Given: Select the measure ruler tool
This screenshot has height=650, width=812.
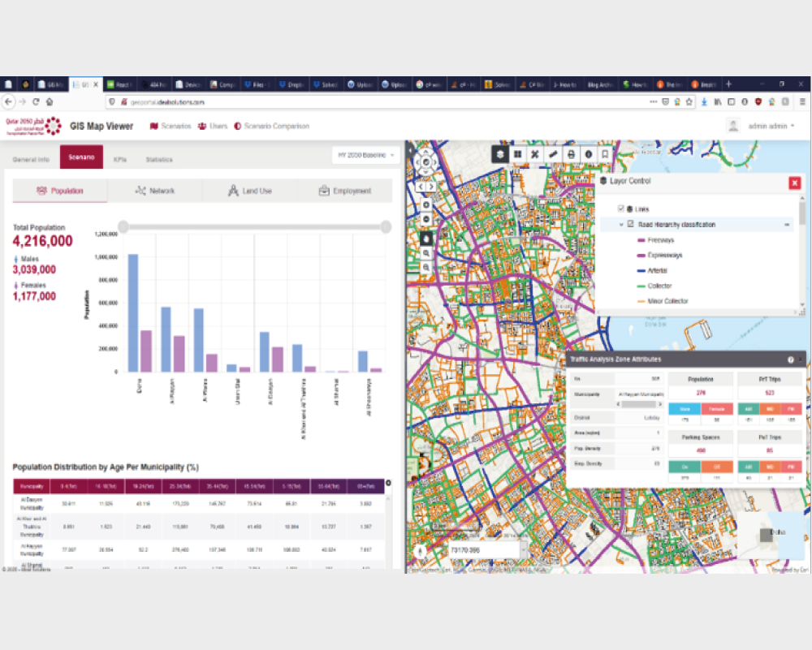Looking at the screenshot, I should pos(553,153).
